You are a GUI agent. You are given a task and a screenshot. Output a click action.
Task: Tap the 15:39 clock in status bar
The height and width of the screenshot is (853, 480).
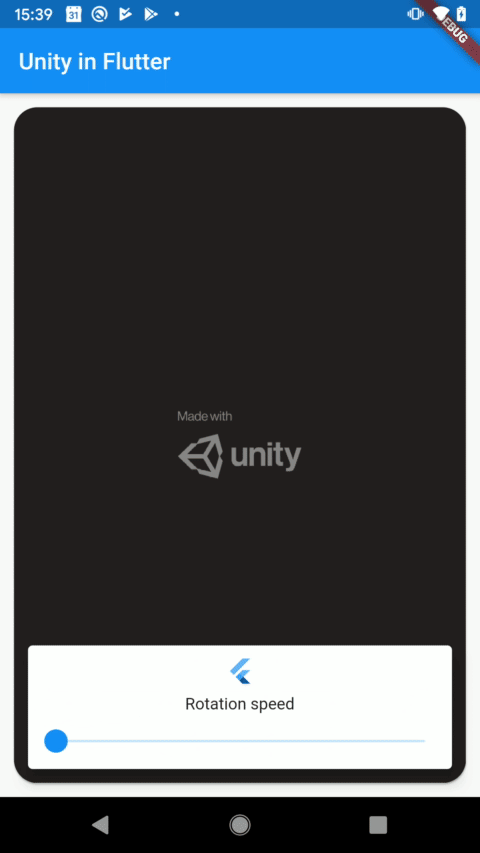pyautogui.click(x=33, y=14)
